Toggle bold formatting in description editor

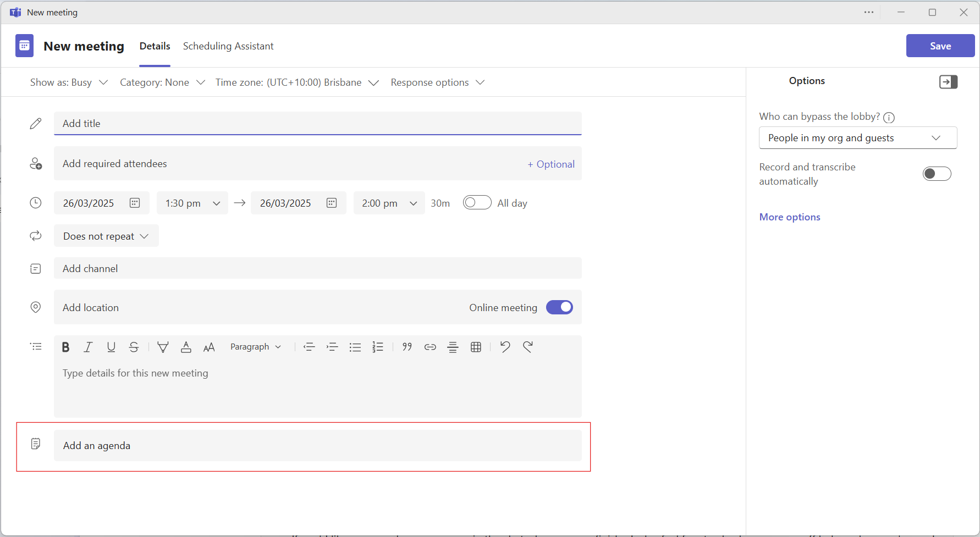65,347
